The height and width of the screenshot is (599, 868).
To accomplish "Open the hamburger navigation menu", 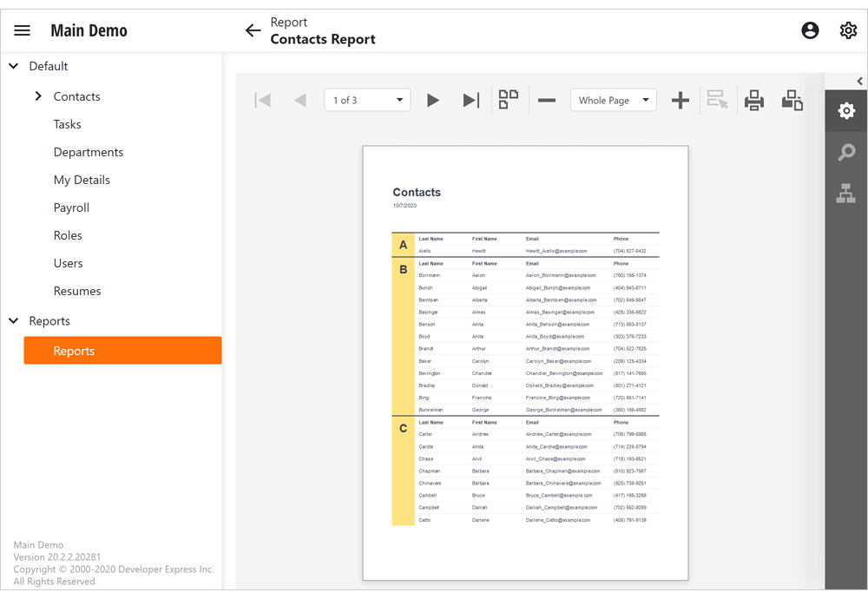I will click(22, 30).
